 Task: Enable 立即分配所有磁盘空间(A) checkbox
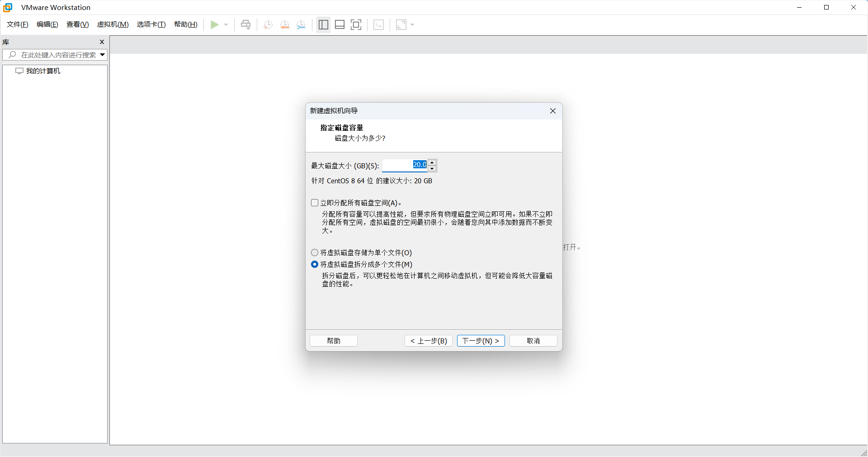click(x=315, y=203)
